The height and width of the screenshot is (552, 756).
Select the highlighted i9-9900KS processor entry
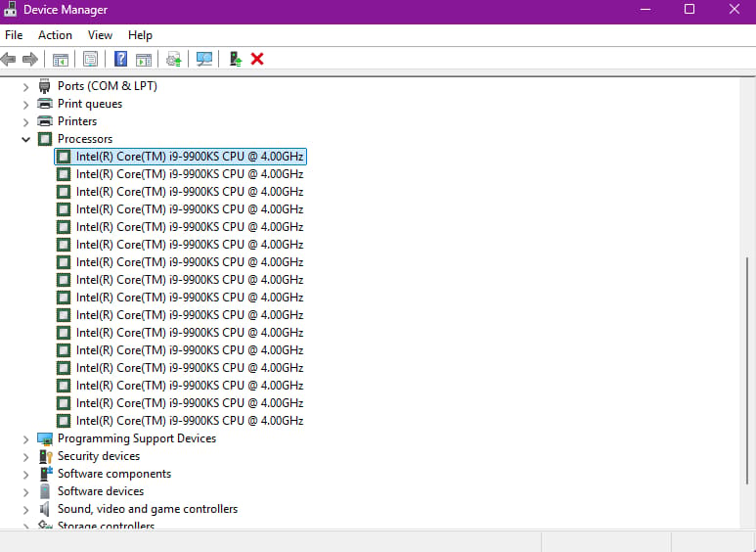coord(180,157)
